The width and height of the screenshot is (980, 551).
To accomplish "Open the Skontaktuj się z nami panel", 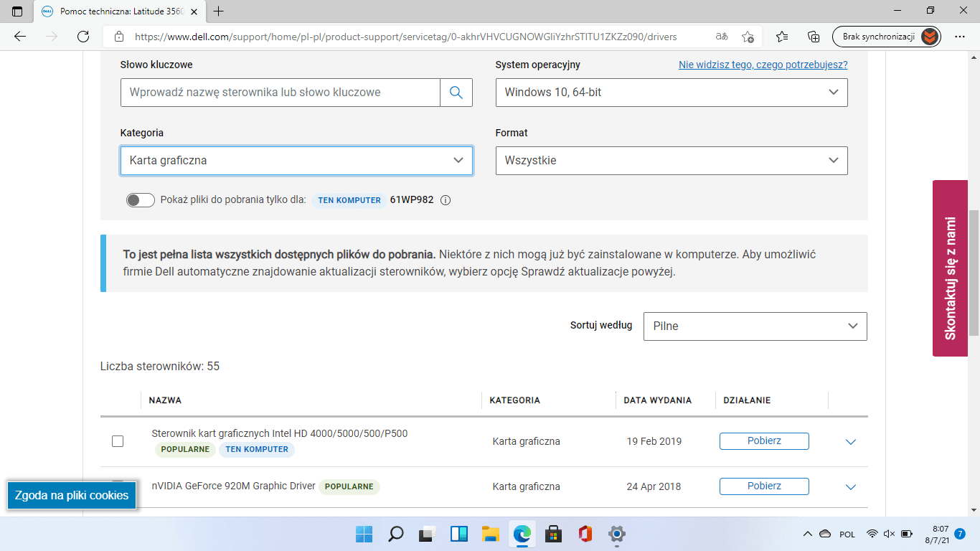I will pos(950,268).
